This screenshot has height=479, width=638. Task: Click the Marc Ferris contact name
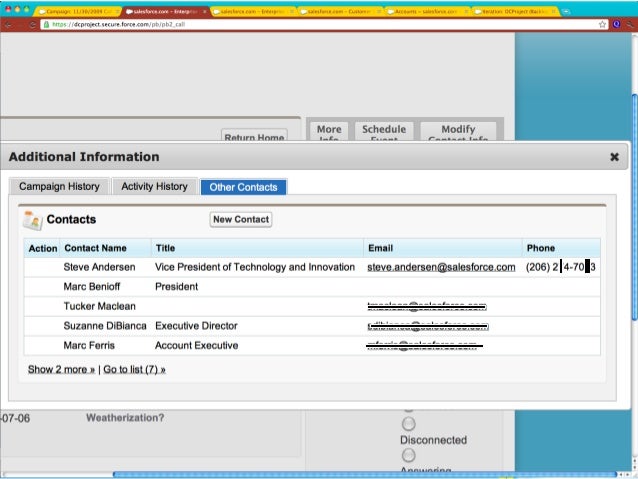(x=89, y=345)
